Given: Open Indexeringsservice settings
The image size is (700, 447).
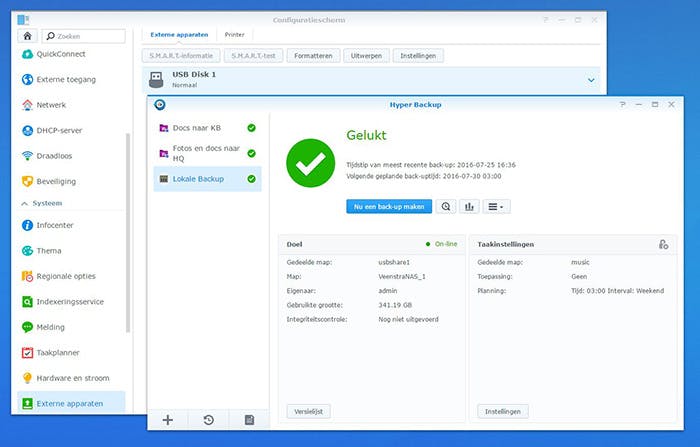Looking at the screenshot, I should coord(62,301).
